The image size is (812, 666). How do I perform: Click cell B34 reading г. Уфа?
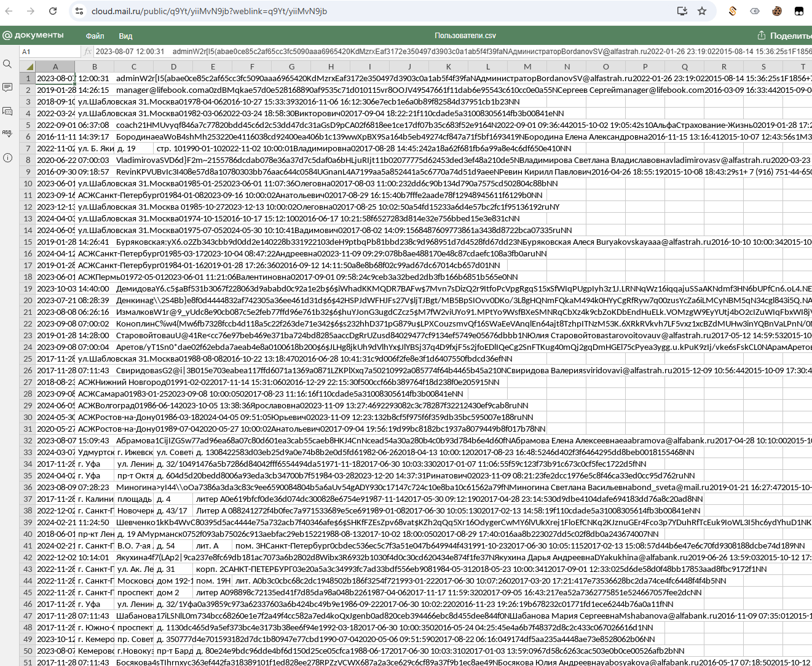95,464
